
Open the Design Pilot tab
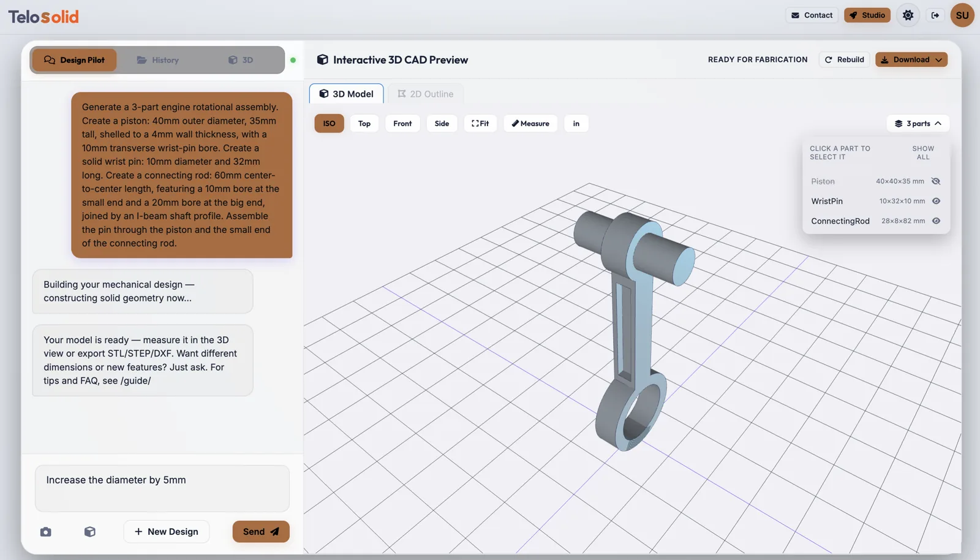[x=74, y=60]
